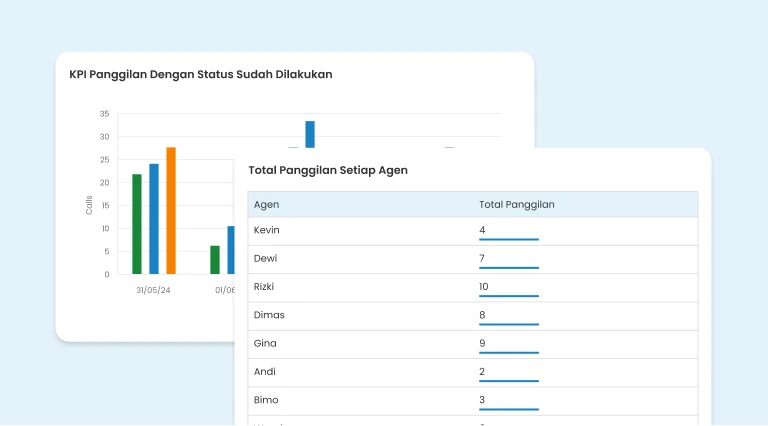Click the 31/05/24 date axis label

(x=154, y=290)
